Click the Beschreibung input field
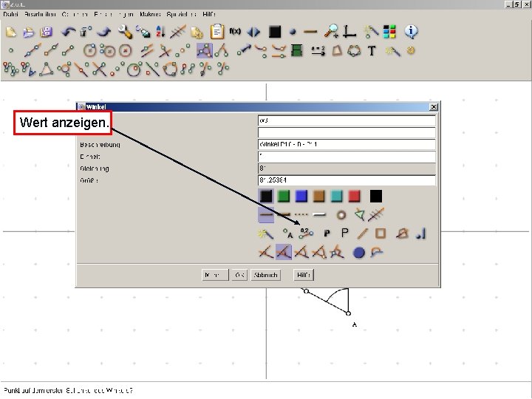 click(x=347, y=145)
